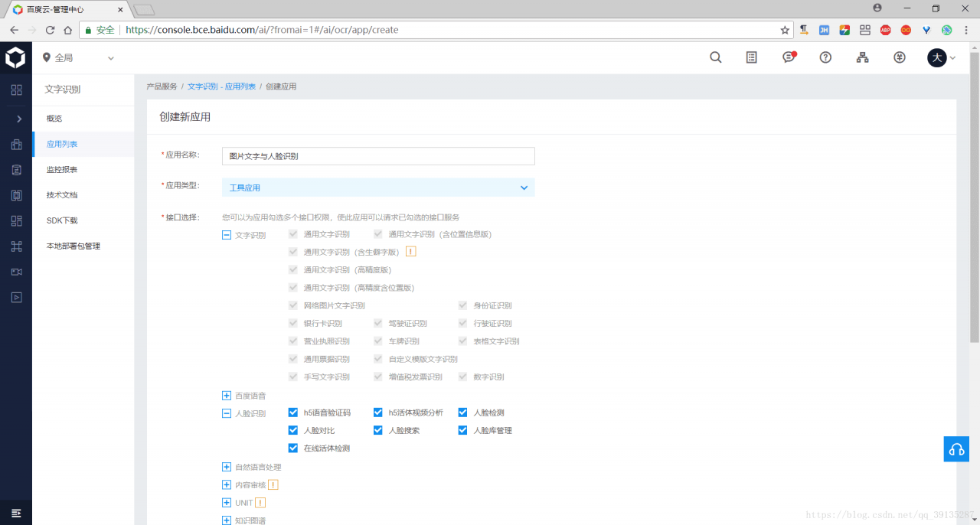Open the help question mark icon
The height and width of the screenshot is (525, 980).
pos(825,57)
